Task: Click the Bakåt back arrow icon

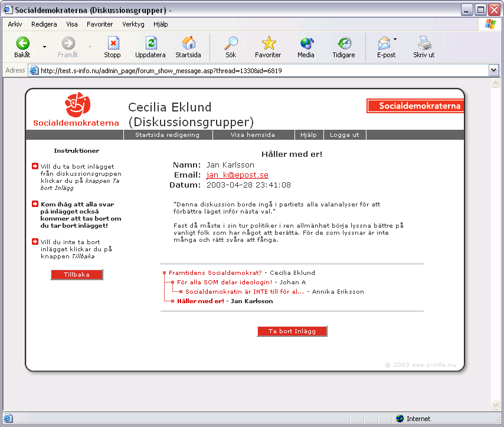Action: 22,43
